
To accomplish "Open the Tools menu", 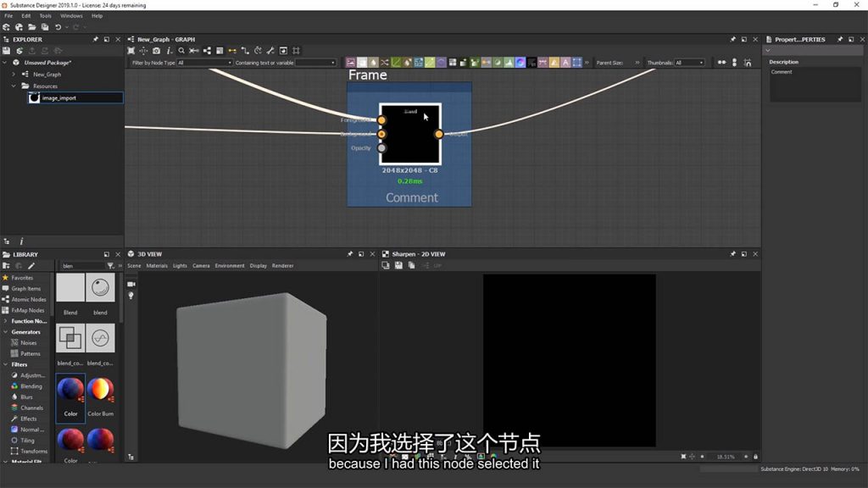I will (46, 16).
